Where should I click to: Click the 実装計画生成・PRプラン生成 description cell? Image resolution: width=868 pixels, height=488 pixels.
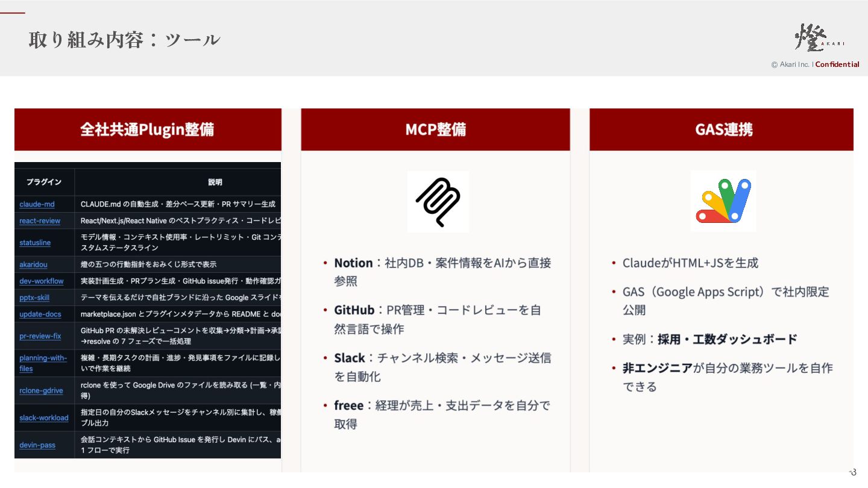pyautogui.click(x=178, y=281)
